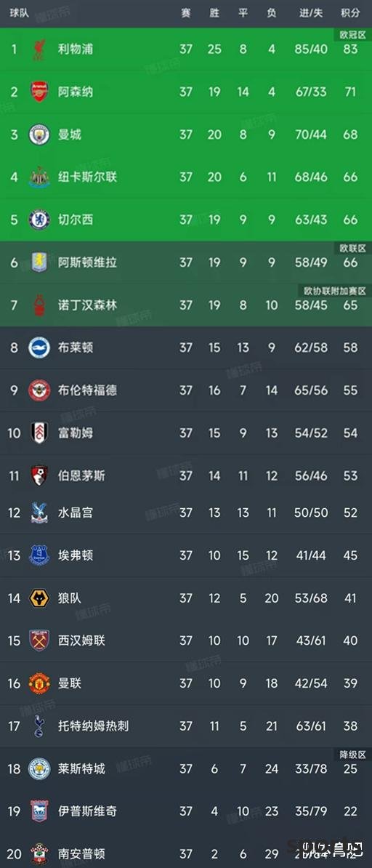Select the Aston Villa badge
Image resolution: width=372 pixels, height=868 pixels.
39,262
